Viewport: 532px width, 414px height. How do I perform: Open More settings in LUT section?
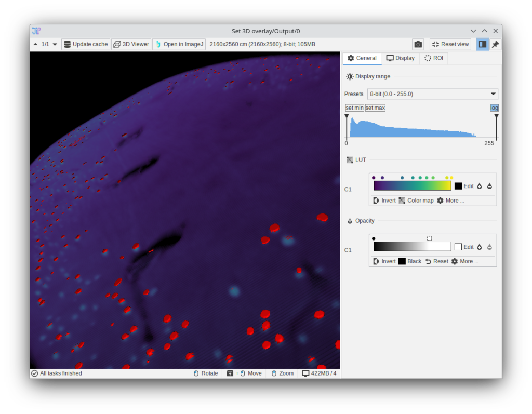click(450, 201)
